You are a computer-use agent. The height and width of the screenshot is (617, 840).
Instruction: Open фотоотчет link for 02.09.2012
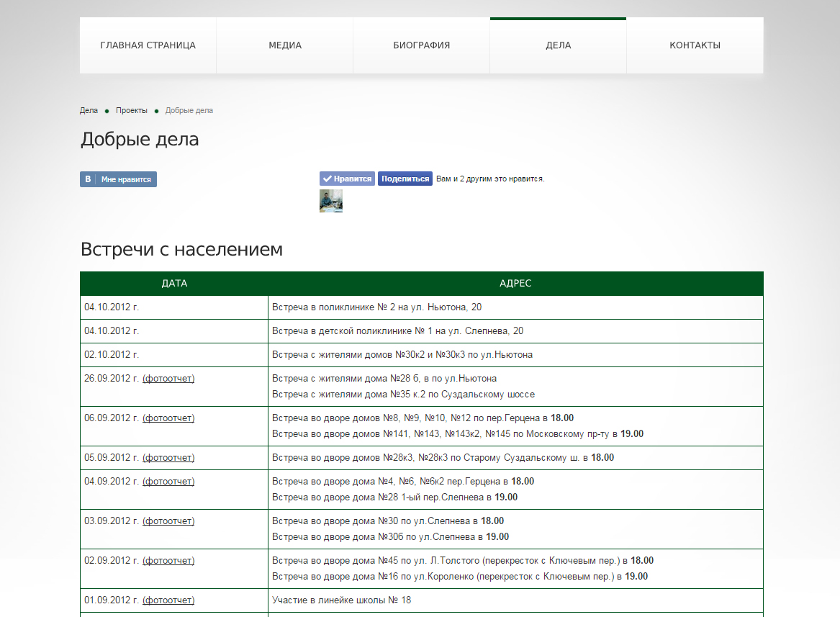point(168,561)
